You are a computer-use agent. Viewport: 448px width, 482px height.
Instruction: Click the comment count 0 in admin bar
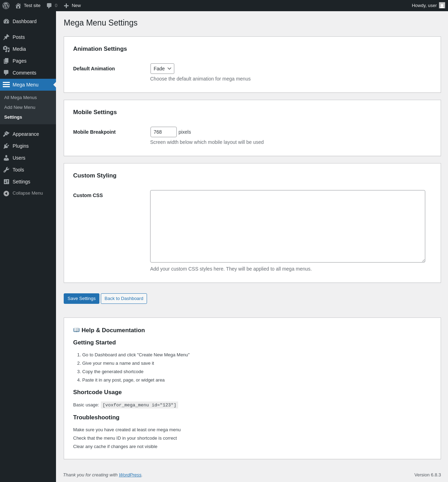click(x=56, y=6)
